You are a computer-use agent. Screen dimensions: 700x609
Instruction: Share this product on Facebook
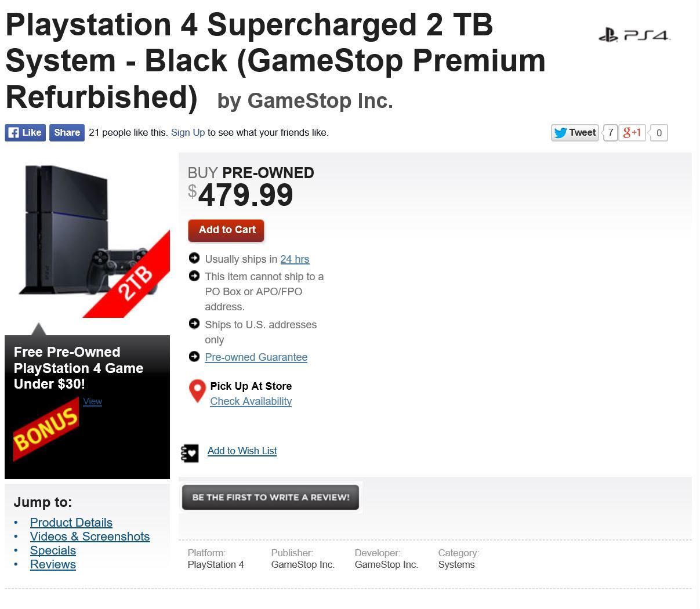(67, 132)
